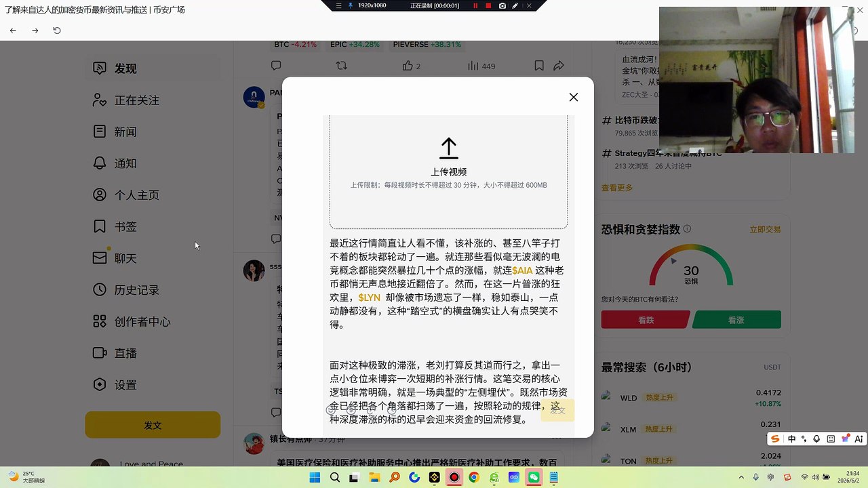Click the upload video arrow icon
The height and width of the screenshot is (488, 868).
pos(449,148)
